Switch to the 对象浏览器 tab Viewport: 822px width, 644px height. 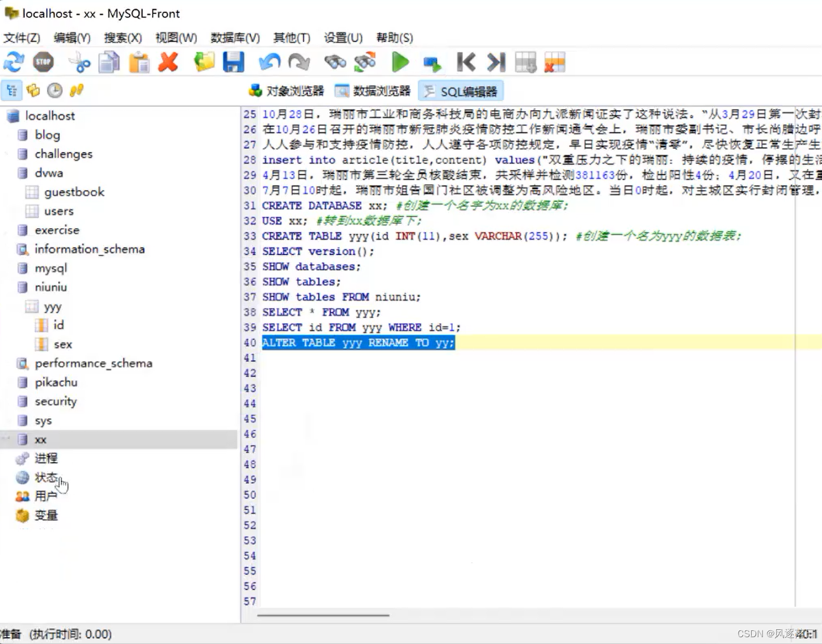[286, 91]
